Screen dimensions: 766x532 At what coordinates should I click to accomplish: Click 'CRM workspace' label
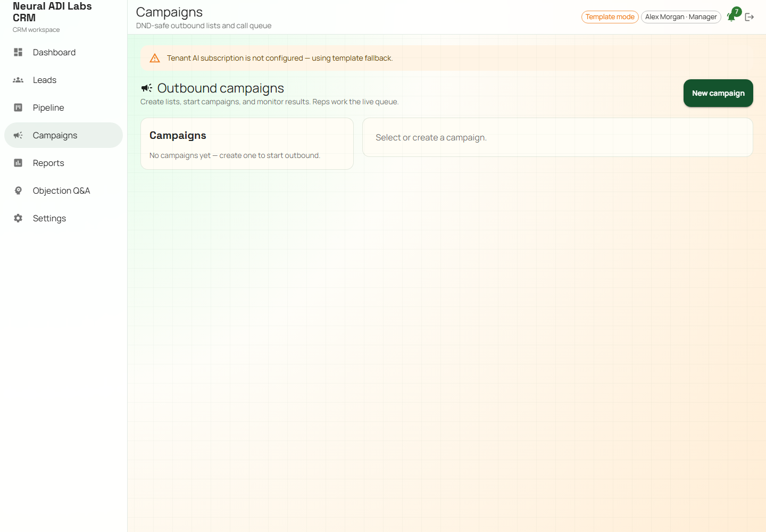click(36, 30)
